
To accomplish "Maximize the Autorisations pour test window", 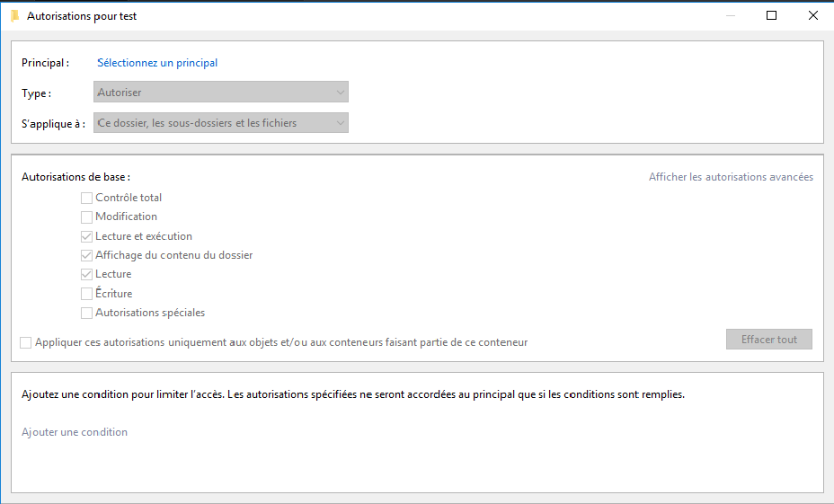I will click(771, 15).
